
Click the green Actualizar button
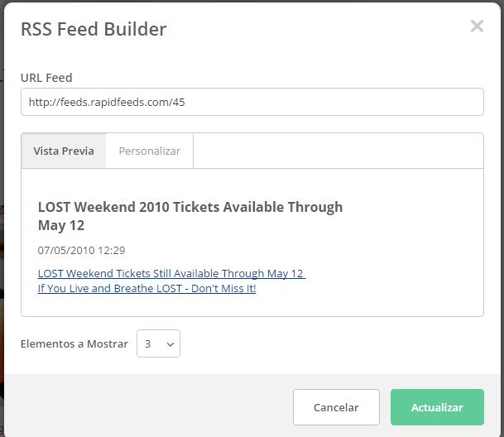click(x=437, y=407)
